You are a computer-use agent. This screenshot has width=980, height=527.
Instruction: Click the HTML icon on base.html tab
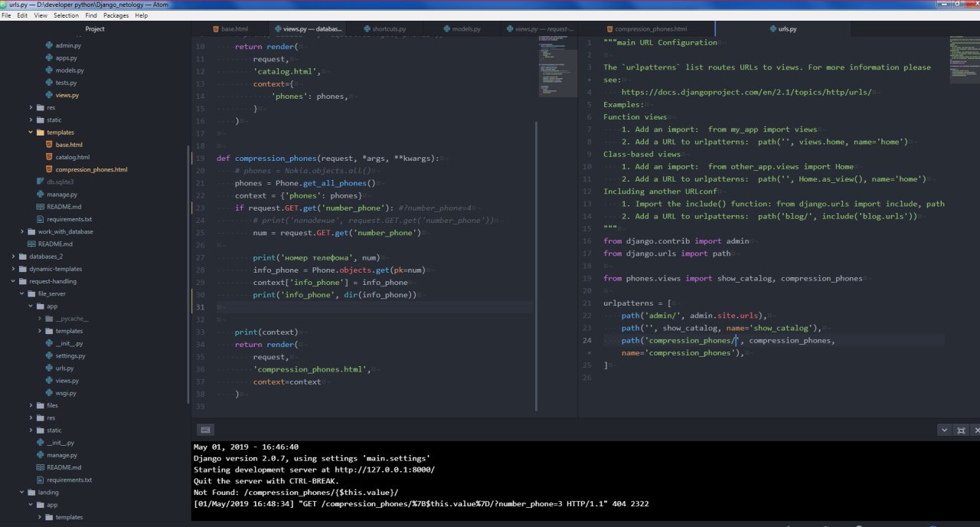click(x=216, y=29)
